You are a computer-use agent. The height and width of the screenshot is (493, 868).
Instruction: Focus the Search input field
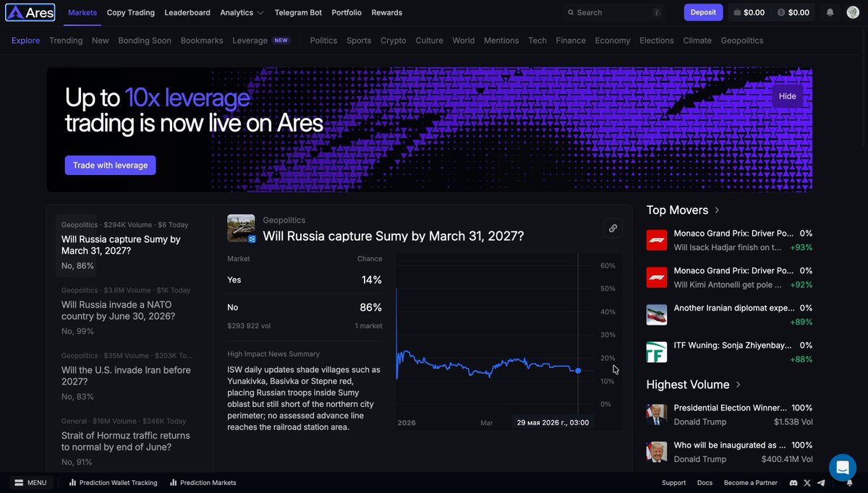click(614, 12)
